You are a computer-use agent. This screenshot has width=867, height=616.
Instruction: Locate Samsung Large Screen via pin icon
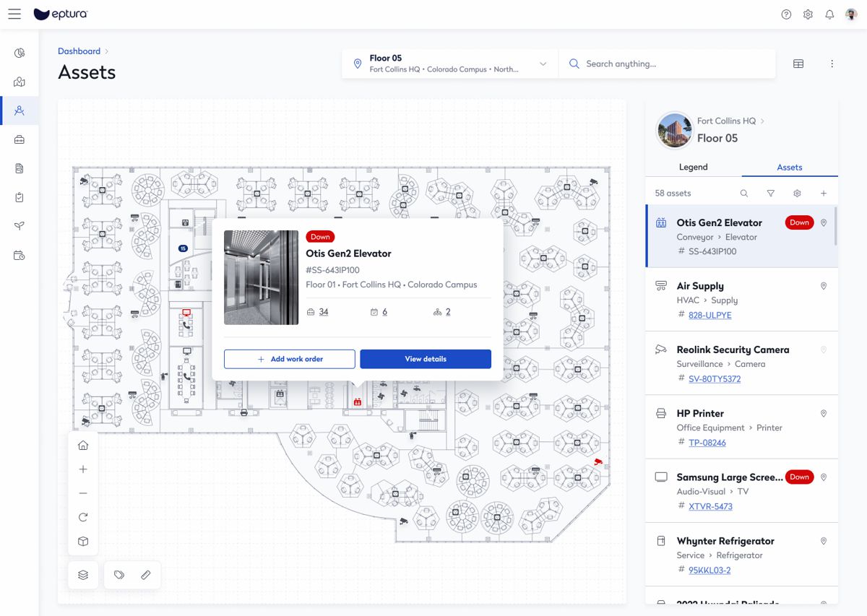tap(823, 477)
